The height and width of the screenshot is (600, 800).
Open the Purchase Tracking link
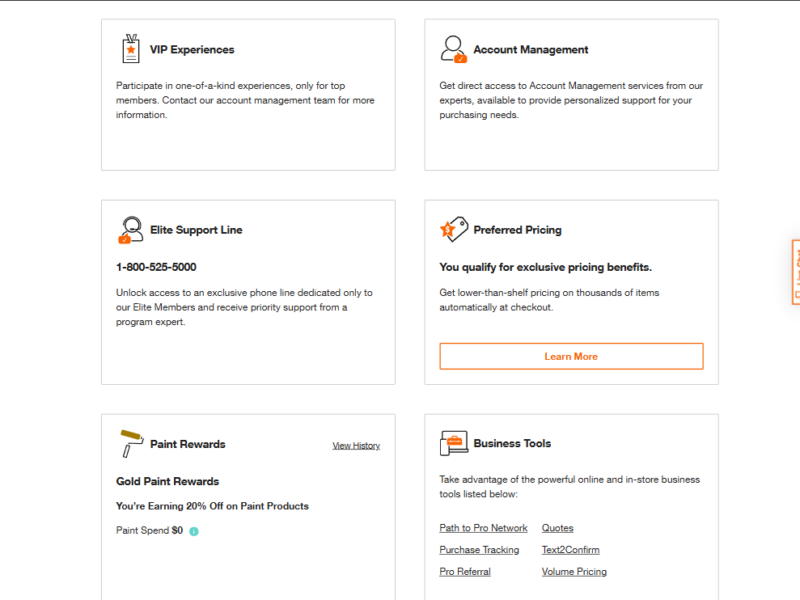click(x=479, y=550)
